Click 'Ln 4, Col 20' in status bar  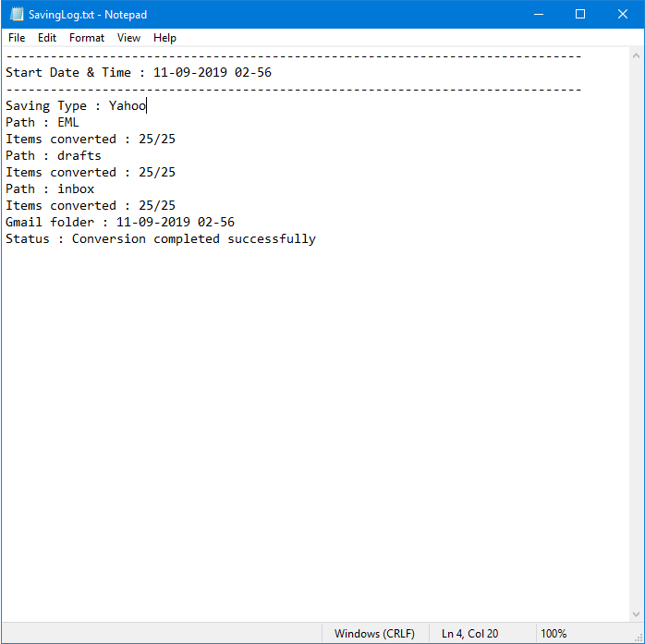point(469,633)
